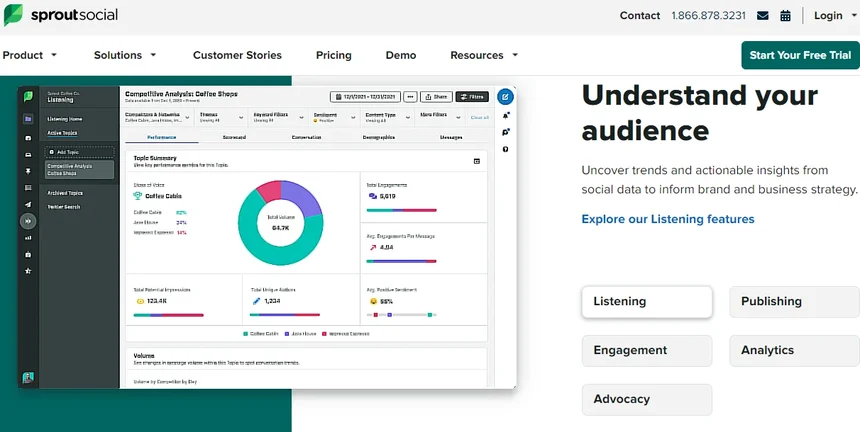Click the Java House legend swatch
The height and width of the screenshot is (432, 860).
click(287, 333)
